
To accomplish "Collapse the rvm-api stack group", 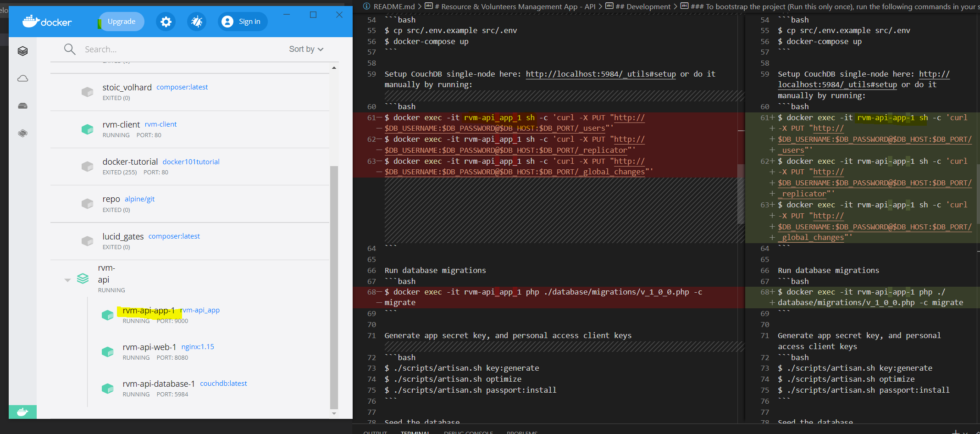I will [67, 280].
